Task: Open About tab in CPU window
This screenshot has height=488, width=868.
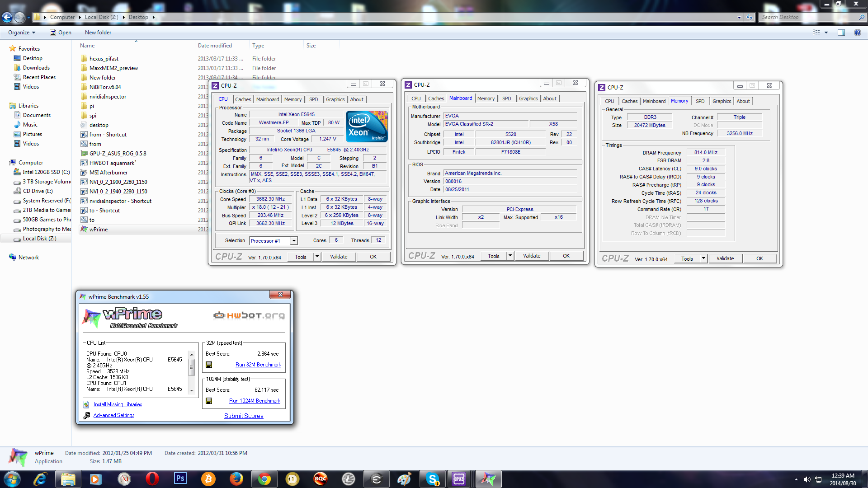Action: pos(357,99)
